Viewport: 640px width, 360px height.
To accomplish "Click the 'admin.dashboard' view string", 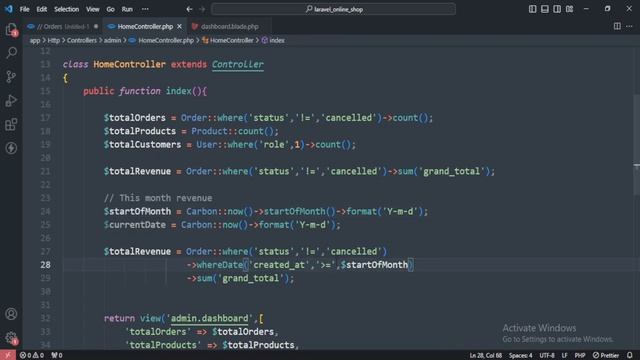I will click(x=209, y=318).
